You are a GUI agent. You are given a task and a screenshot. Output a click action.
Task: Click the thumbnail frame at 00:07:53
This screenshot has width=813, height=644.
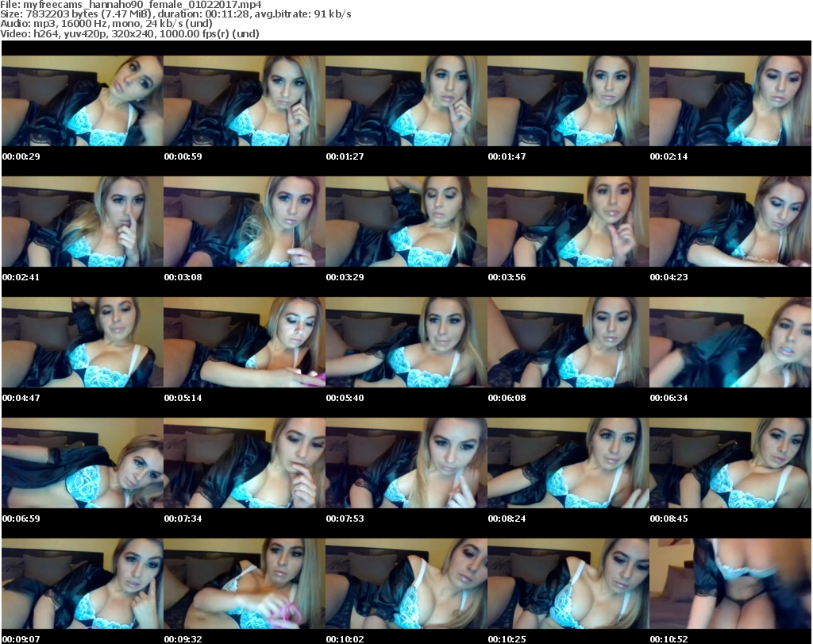point(406,463)
